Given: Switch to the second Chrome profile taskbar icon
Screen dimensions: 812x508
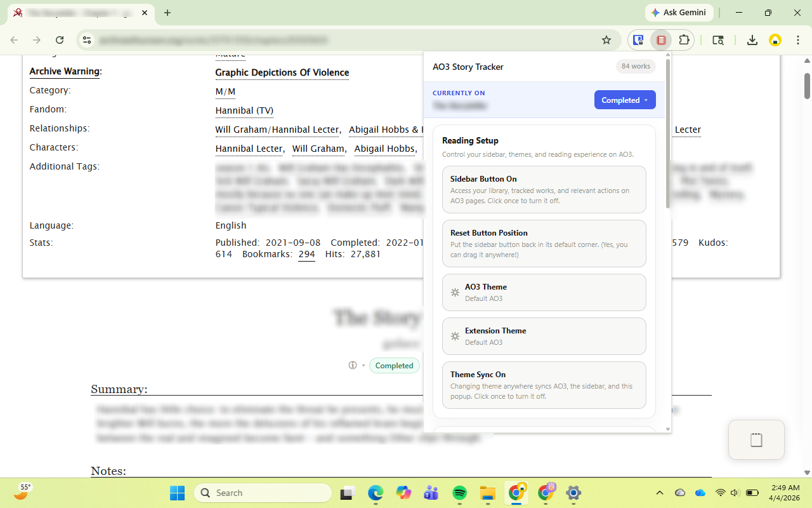Looking at the screenshot, I should 546,493.
